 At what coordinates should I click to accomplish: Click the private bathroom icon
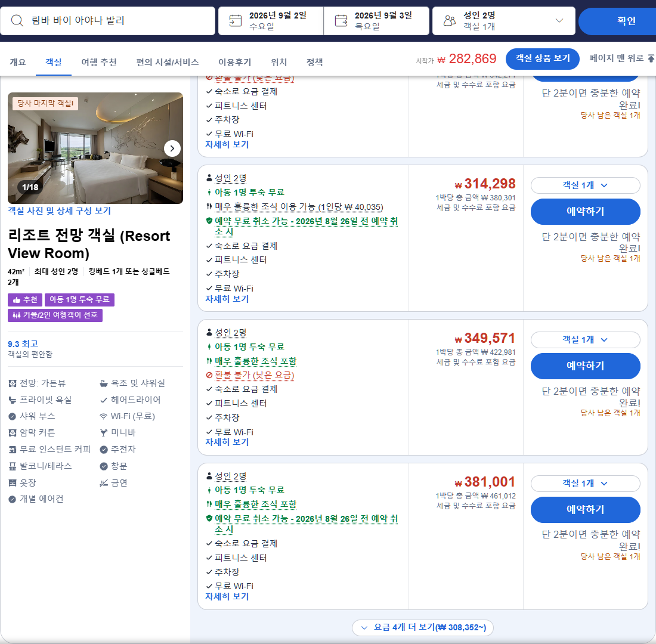(x=13, y=400)
